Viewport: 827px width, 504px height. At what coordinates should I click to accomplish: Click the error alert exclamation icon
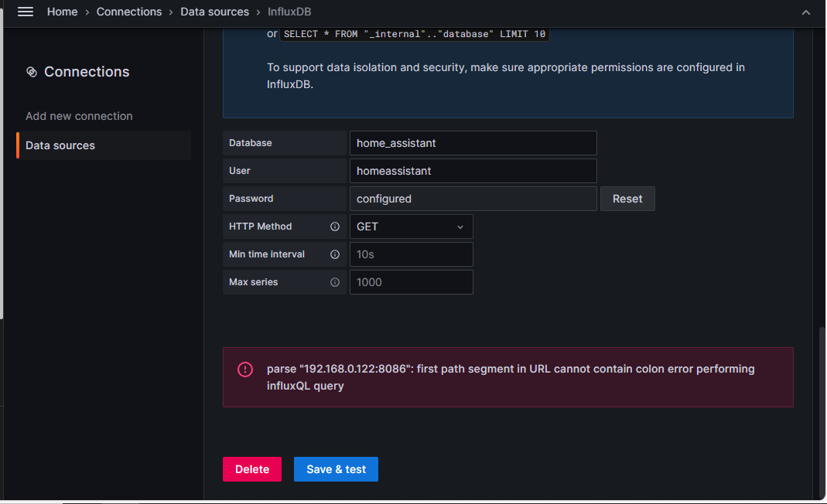(245, 369)
